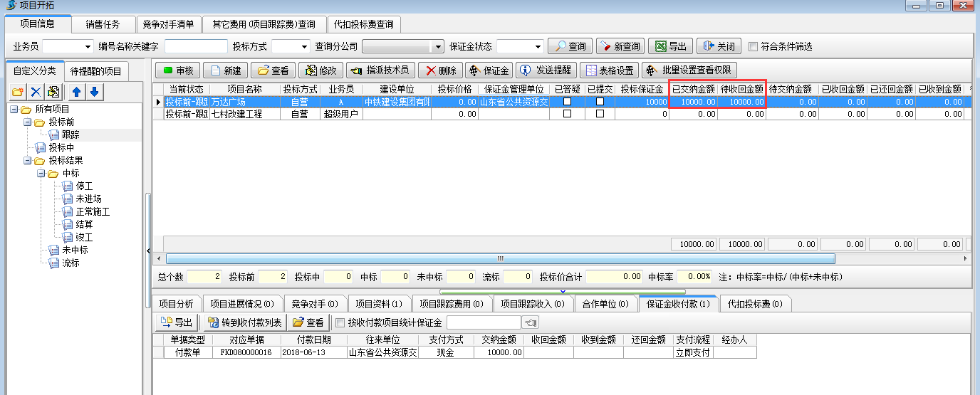Switch to the 竞争对手清单 tab
The width and height of the screenshot is (980, 395).
pyautogui.click(x=167, y=24)
